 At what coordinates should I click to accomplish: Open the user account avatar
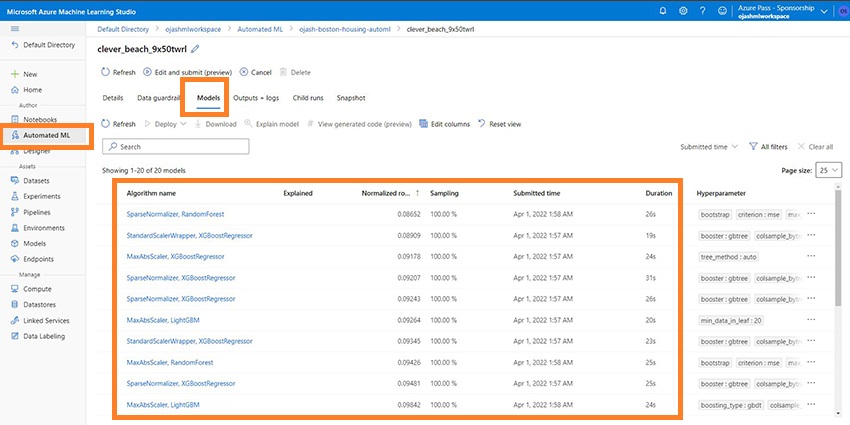(843, 11)
